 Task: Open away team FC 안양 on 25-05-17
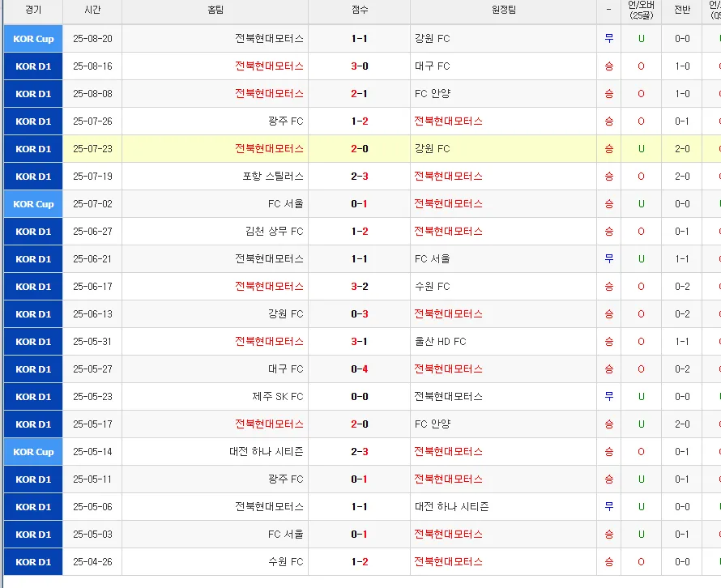click(x=433, y=424)
